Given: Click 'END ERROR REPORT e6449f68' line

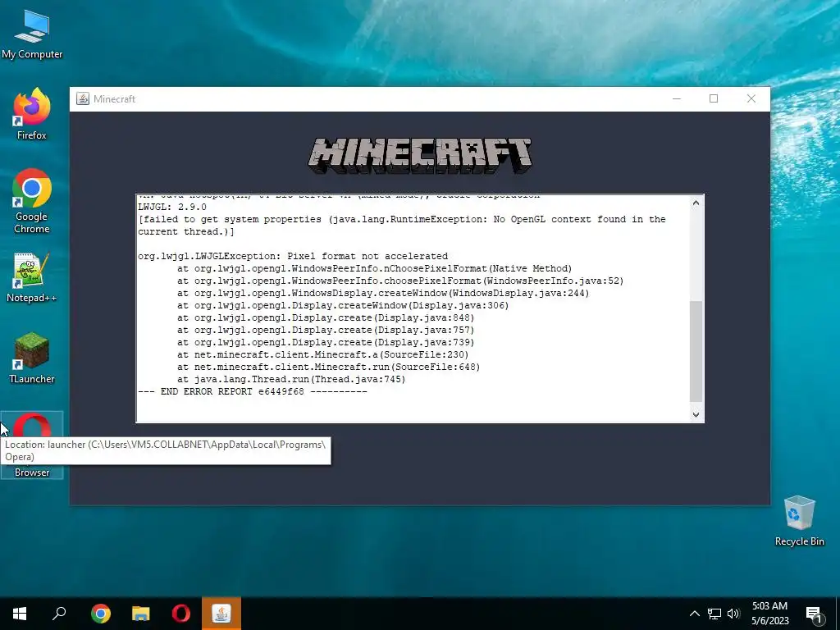Looking at the screenshot, I should coord(253,391).
